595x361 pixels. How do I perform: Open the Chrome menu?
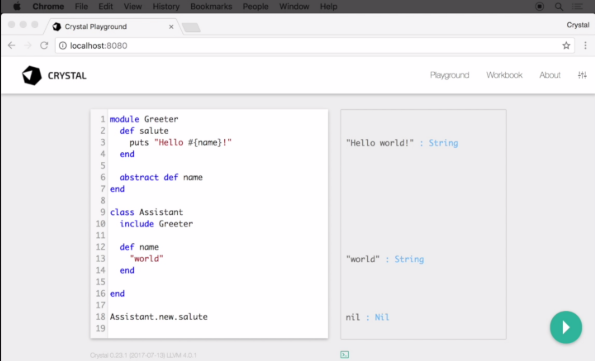(x=48, y=6)
